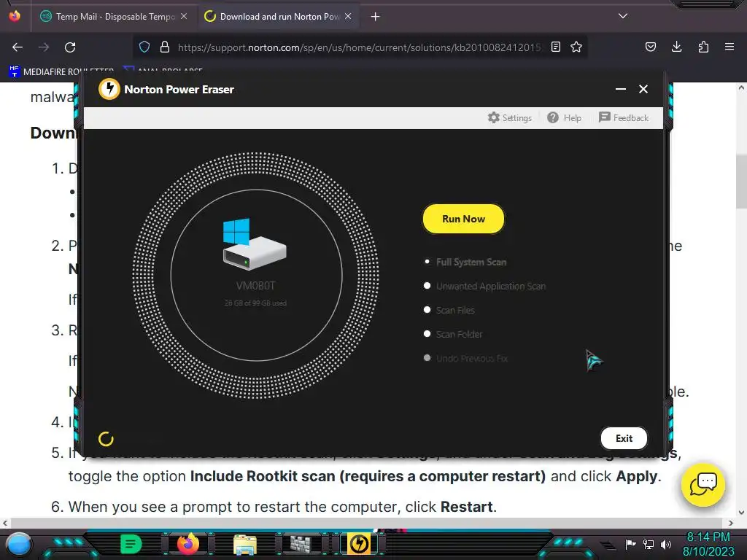
Task: Click the page vertical scrollbar
Action: [741, 181]
